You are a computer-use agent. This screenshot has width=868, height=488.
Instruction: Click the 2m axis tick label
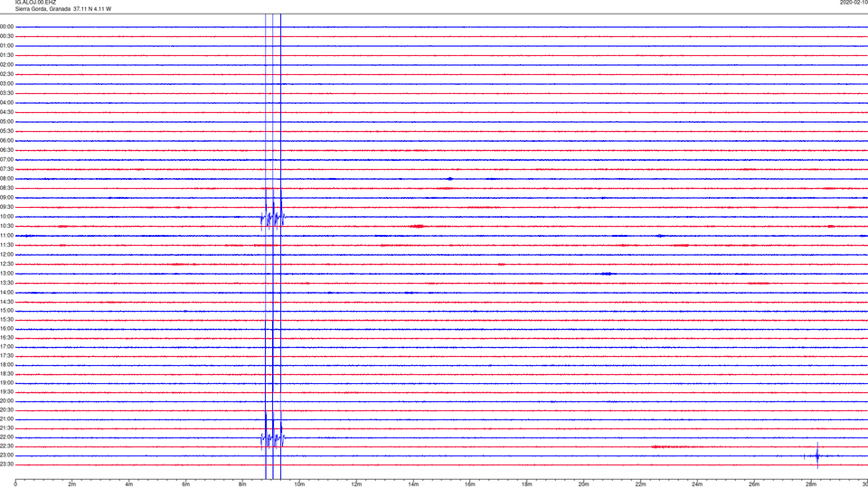[72, 484]
